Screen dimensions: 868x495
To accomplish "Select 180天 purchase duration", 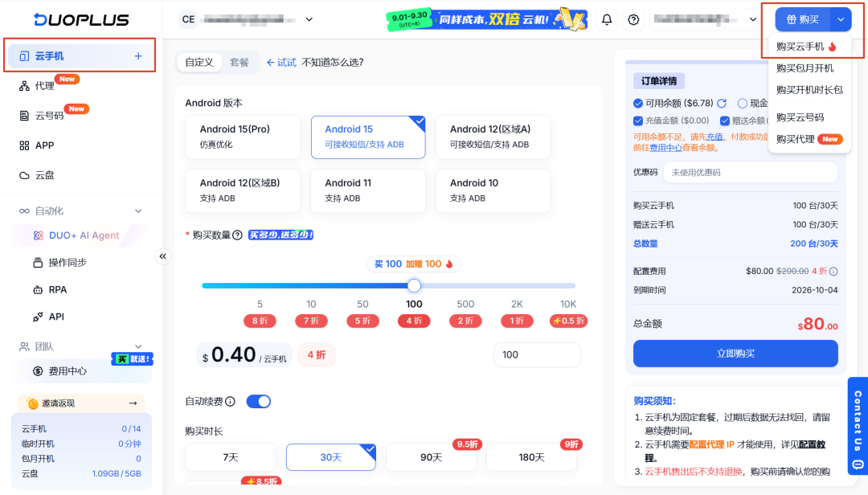I will tap(531, 457).
